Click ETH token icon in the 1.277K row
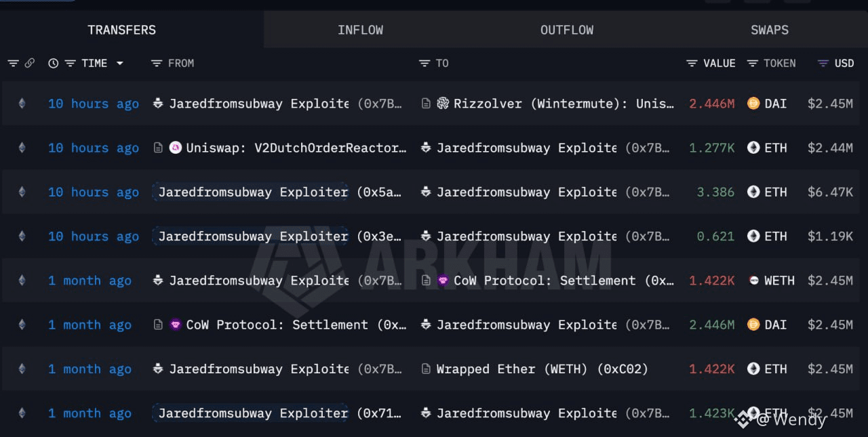The image size is (868, 437). click(x=753, y=148)
